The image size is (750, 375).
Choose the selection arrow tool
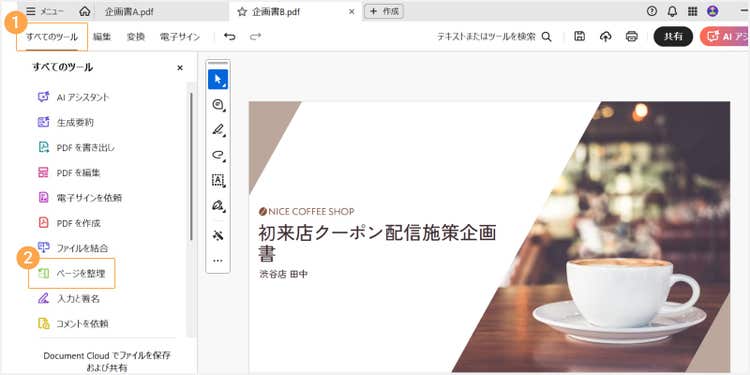coord(218,79)
